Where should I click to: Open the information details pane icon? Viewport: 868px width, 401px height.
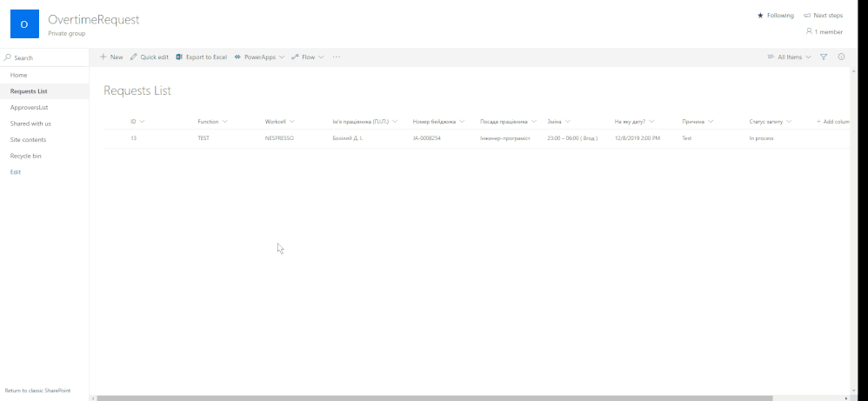[x=841, y=57]
